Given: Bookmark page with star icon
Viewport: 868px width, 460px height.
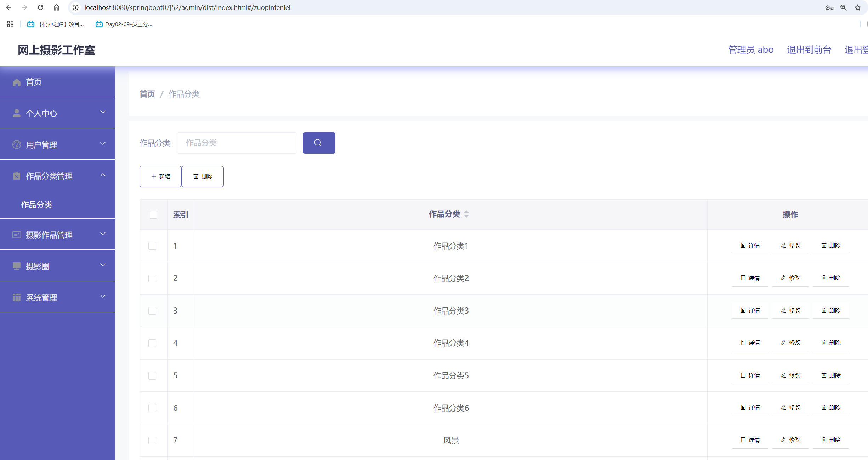Looking at the screenshot, I should pos(857,7).
